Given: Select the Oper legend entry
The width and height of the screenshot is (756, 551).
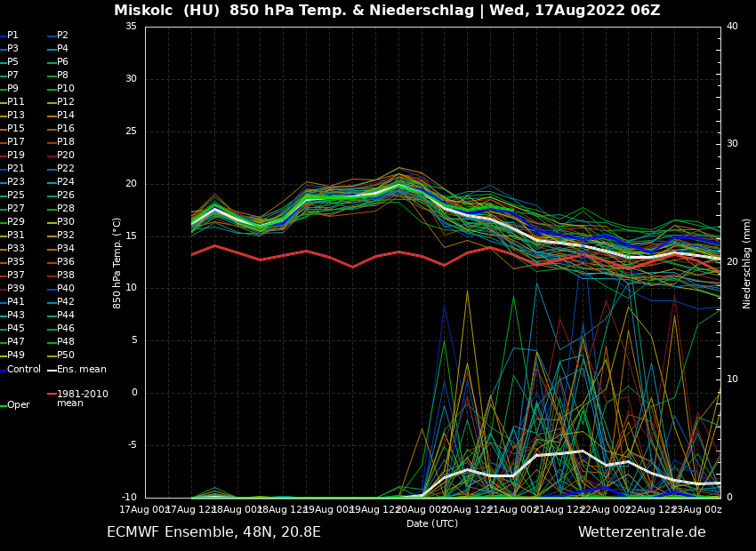Looking at the screenshot, I should [x=19, y=405].
